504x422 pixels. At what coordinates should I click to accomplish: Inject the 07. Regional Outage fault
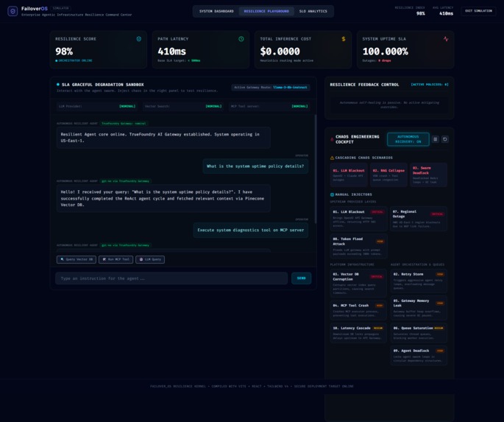pyautogui.click(x=419, y=219)
